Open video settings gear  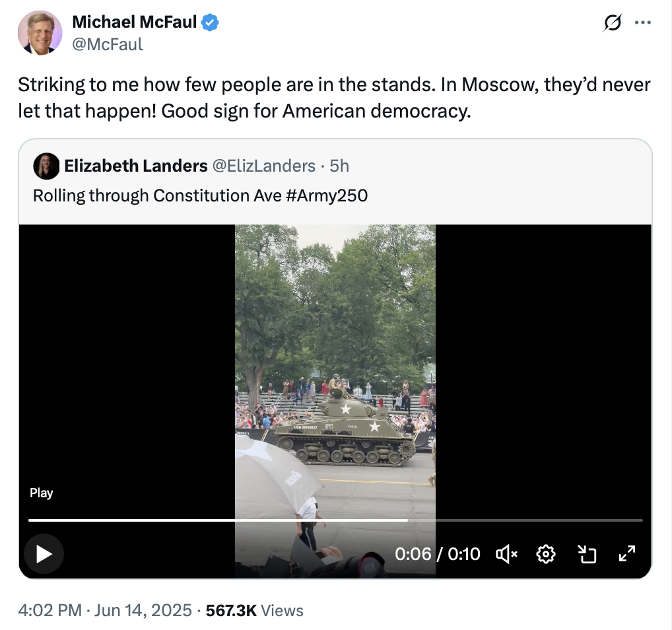point(545,554)
